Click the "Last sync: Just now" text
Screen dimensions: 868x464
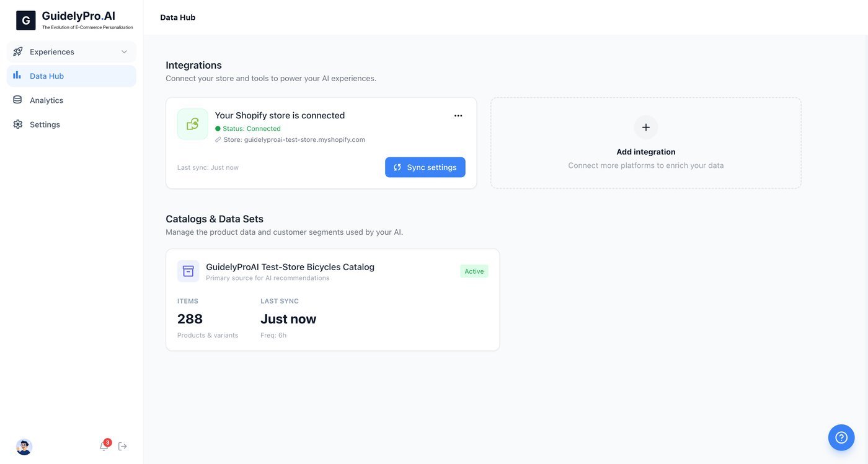tap(208, 167)
